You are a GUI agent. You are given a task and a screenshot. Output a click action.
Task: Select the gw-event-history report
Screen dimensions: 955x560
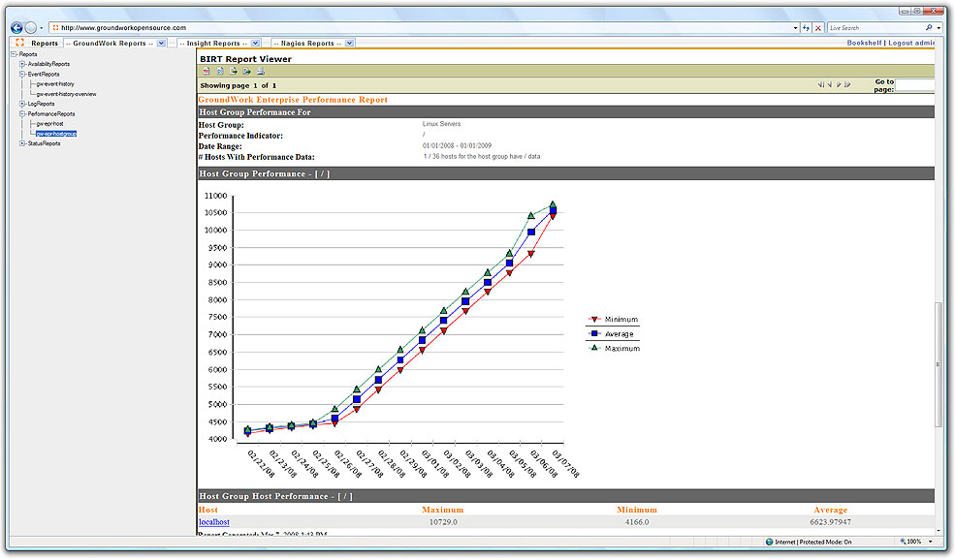55,84
